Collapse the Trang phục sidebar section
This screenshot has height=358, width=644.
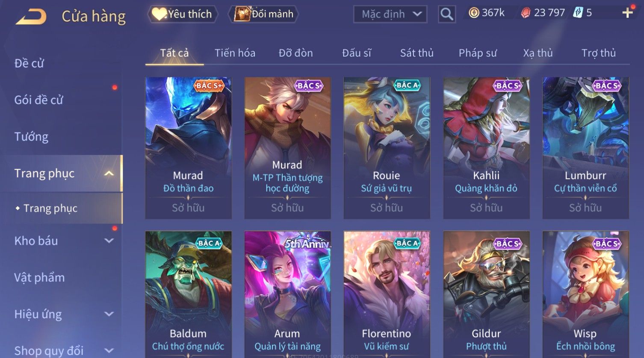(109, 173)
